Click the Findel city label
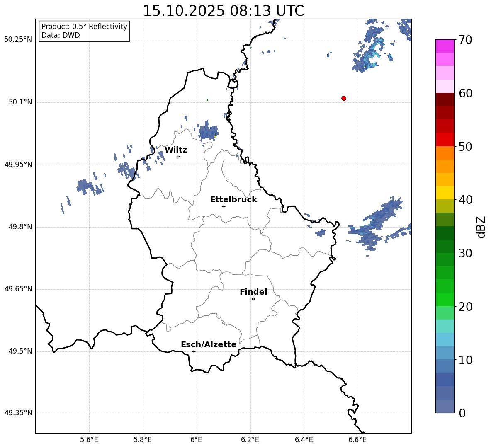Image resolution: width=491 pixels, height=448 pixels. (253, 292)
